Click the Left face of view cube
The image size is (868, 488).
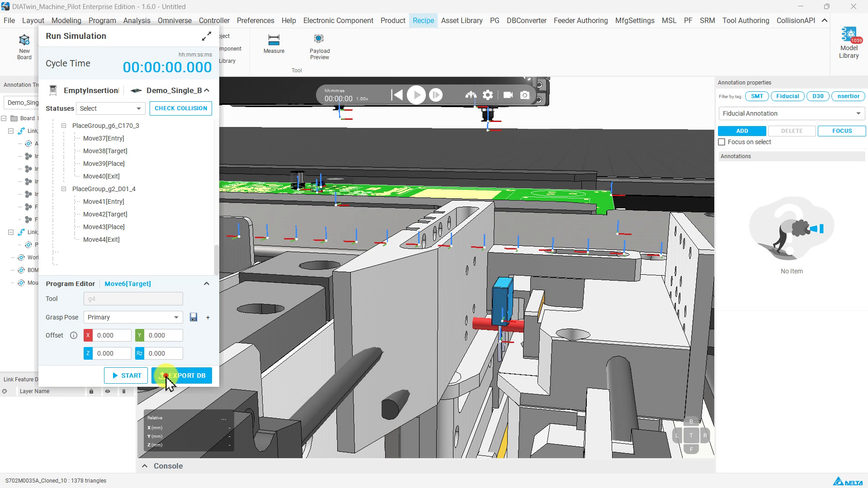(677, 436)
